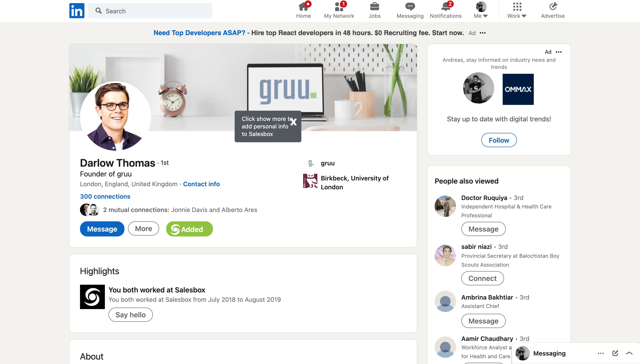Open the sidebar ad's three-dot options menu
This screenshot has height=364, width=640.
click(559, 52)
